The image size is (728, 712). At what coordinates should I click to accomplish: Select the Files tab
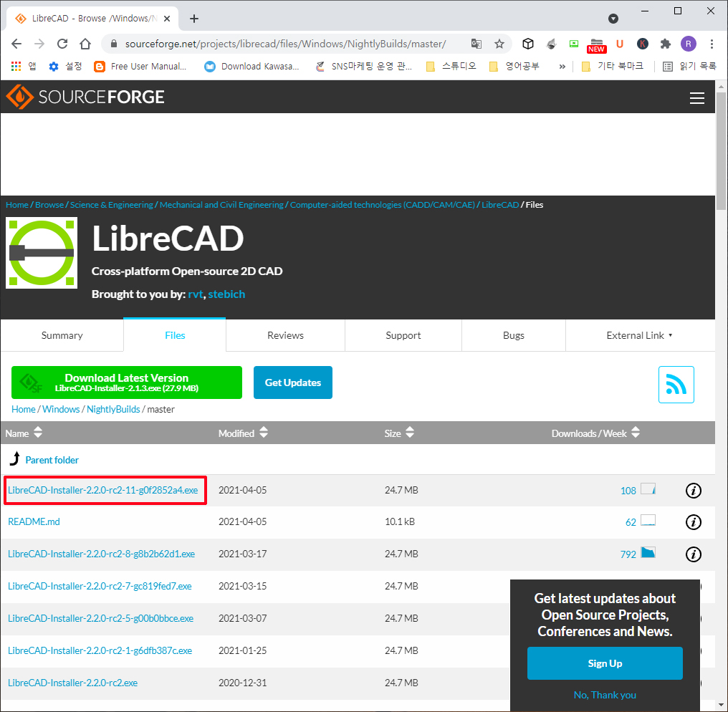click(175, 335)
